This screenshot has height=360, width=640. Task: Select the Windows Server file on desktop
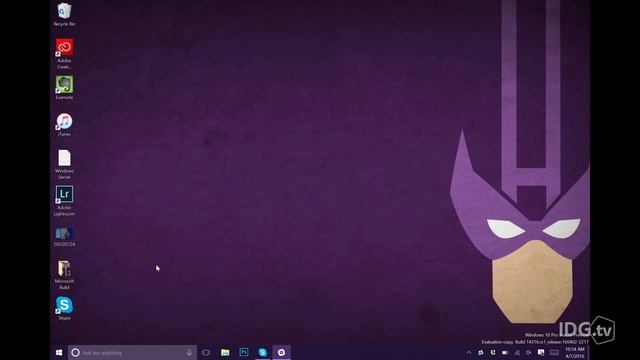point(64,164)
